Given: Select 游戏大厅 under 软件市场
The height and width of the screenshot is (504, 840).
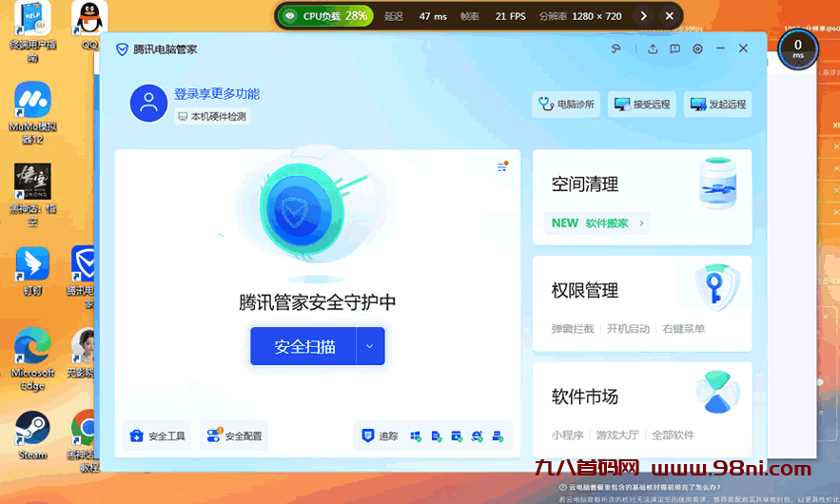Looking at the screenshot, I should click(x=618, y=436).
